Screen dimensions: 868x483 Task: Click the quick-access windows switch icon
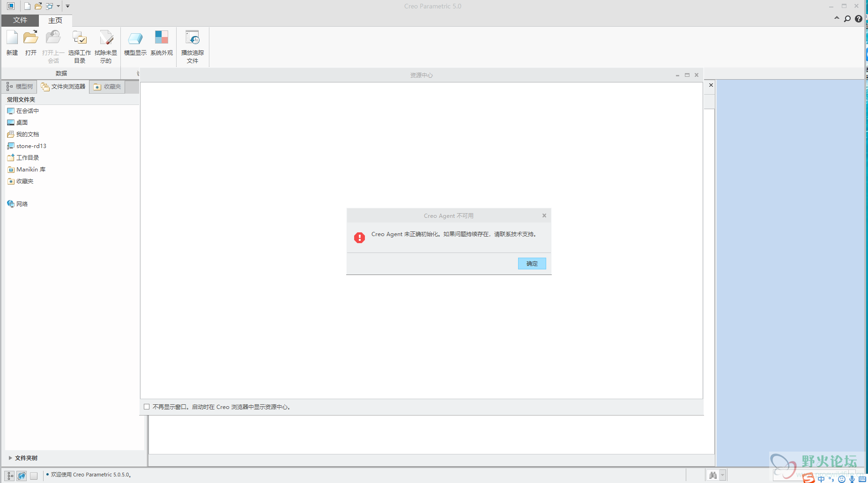[x=49, y=6]
